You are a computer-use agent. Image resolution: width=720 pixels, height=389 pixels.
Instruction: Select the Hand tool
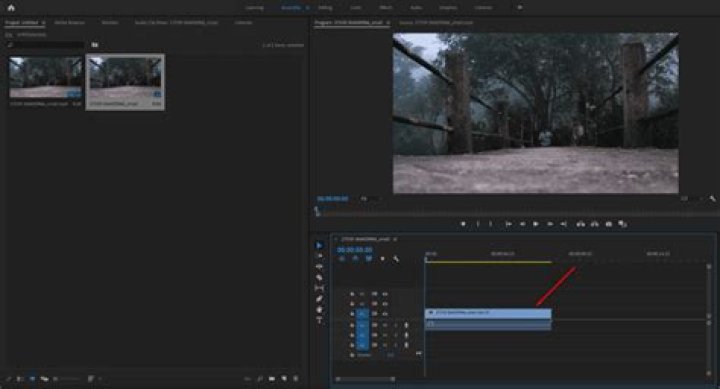320,310
